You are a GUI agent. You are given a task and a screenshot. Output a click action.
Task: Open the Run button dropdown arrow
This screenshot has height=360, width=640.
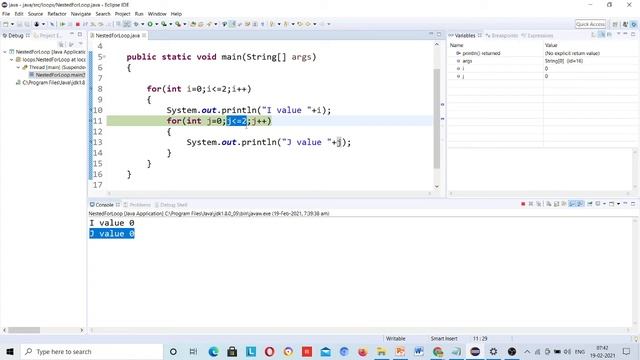(156, 24)
